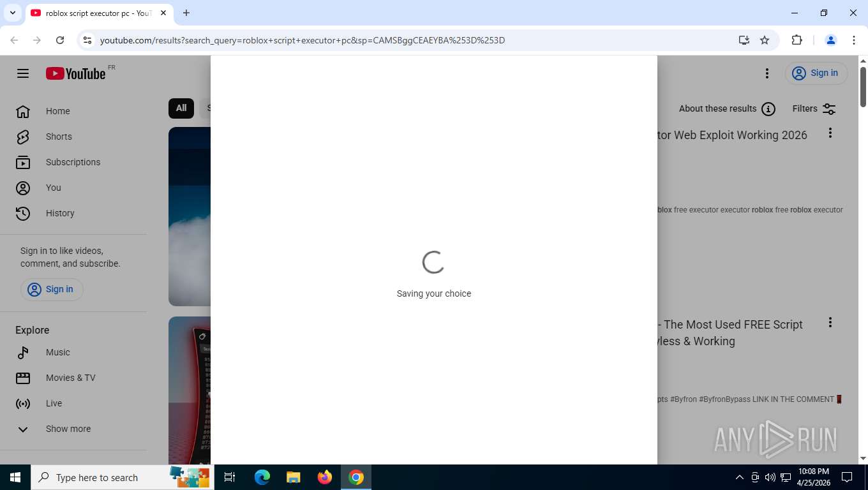868x490 pixels.
Task: Open Most Used FREE Script video title
Action: coord(730,333)
